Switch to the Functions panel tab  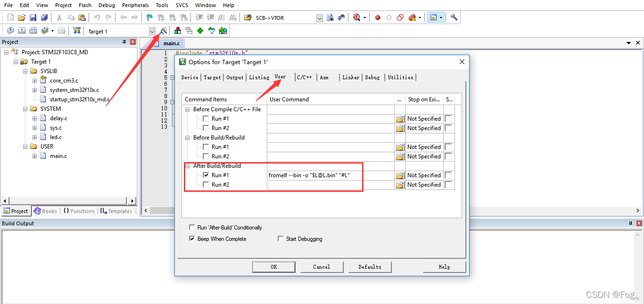click(79, 211)
